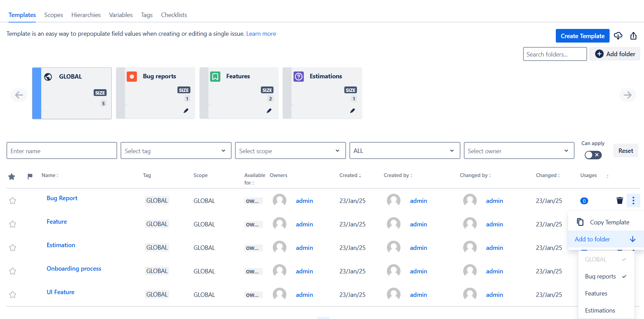Star the Feature template as favorite
Screen dimensions: 644x319
pos(13,224)
